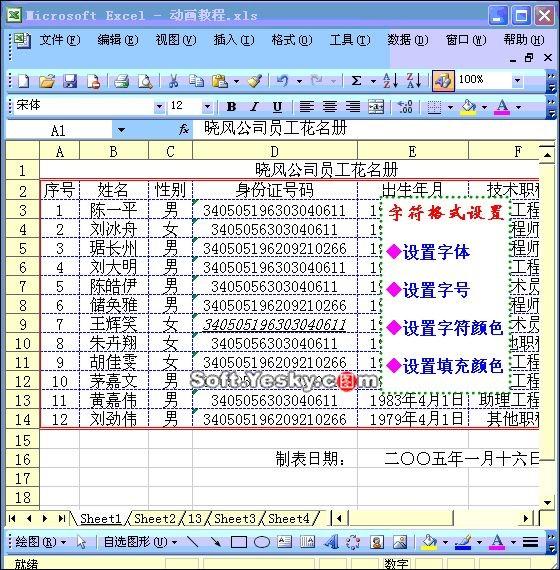
Task: Sort ascending with the A-Z icon
Action: point(390,80)
